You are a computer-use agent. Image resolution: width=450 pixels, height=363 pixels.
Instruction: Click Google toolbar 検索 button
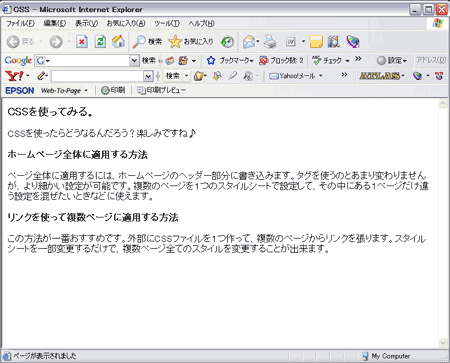click(149, 61)
